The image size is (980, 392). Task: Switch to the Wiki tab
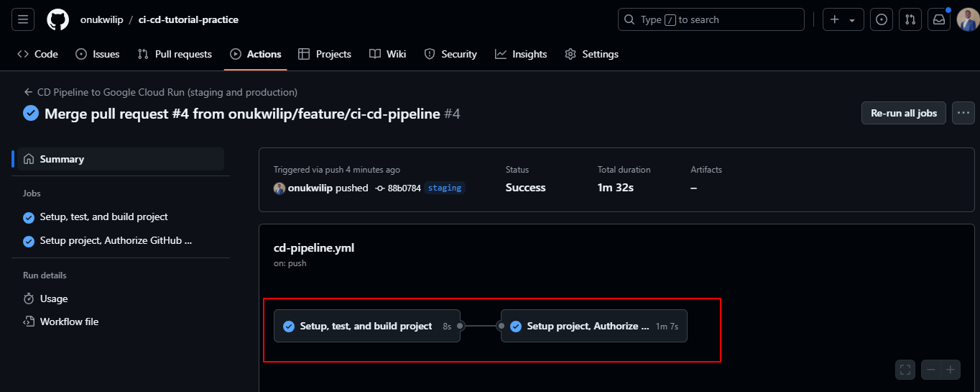tap(388, 54)
